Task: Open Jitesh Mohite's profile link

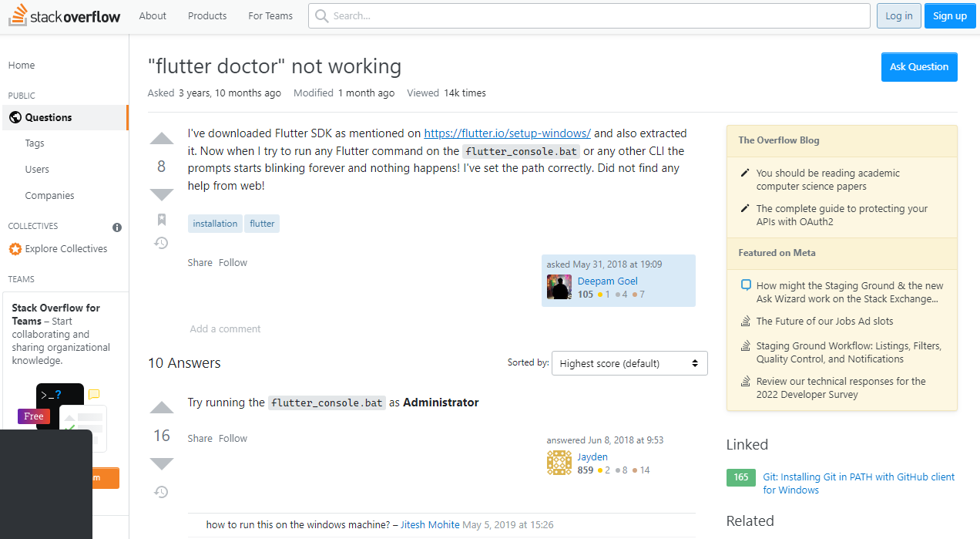Action: pos(430,525)
